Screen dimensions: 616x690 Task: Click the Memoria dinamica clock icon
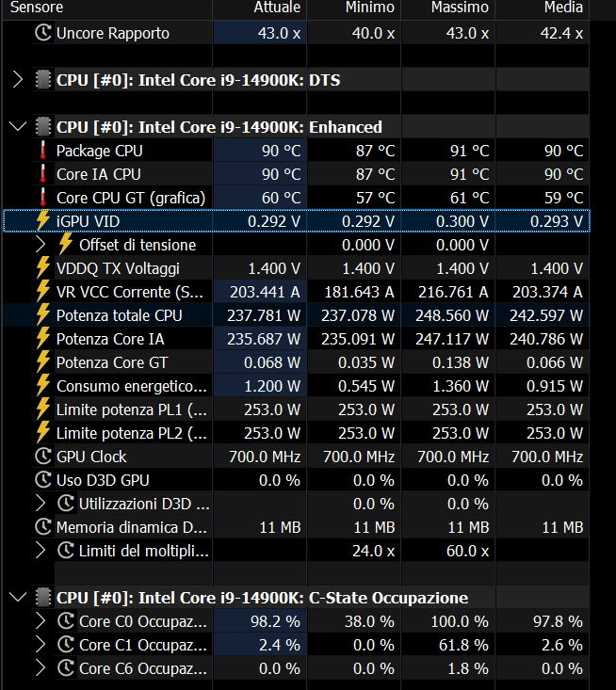[43, 527]
